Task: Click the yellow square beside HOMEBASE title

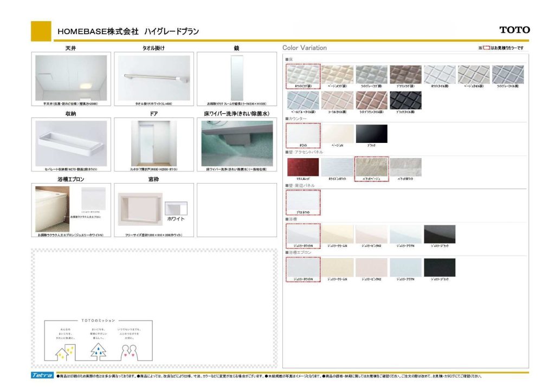Action: pos(41,31)
